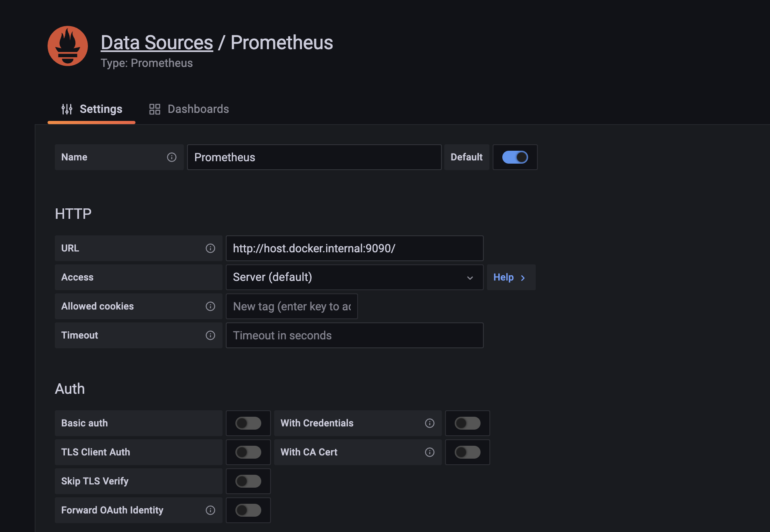Image resolution: width=770 pixels, height=532 pixels.
Task: Switch to the Settings tab
Action: click(x=92, y=109)
